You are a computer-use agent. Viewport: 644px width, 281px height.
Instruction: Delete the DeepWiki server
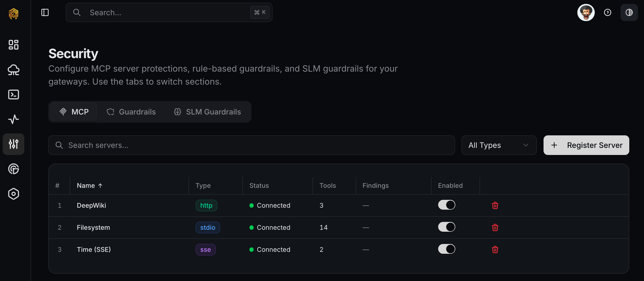(x=495, y=205)
